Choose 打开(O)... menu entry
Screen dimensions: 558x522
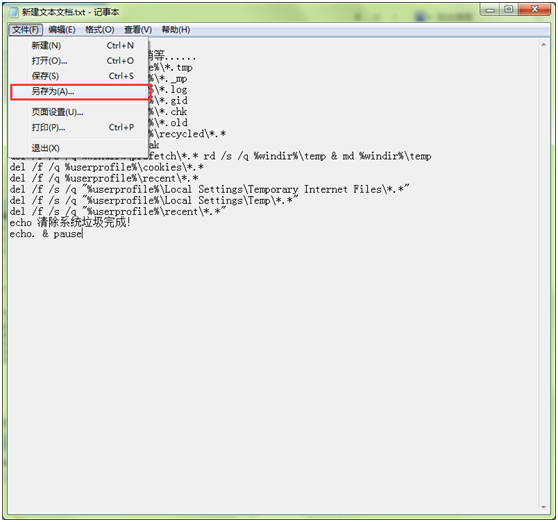(x=79, y=61)
